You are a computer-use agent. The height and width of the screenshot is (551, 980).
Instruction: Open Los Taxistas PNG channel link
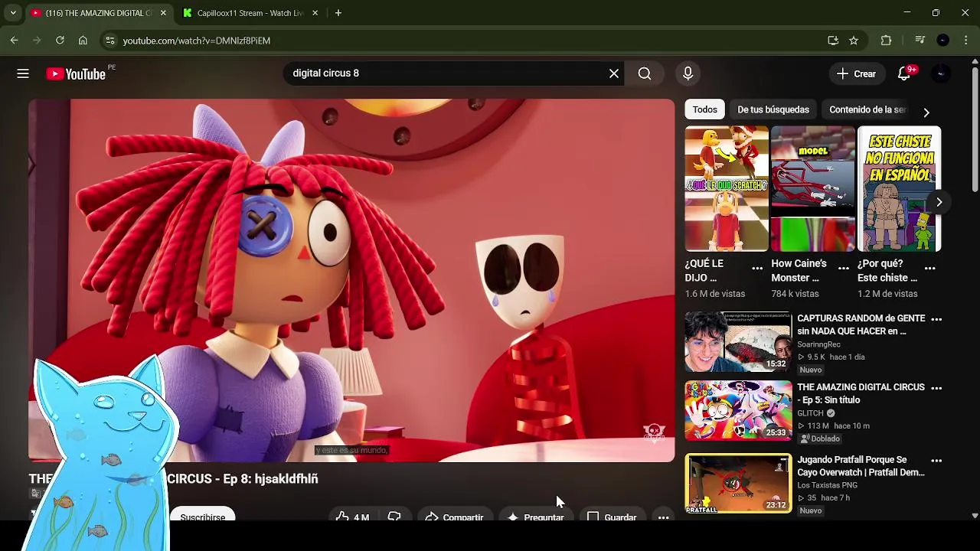pos(827,485)
